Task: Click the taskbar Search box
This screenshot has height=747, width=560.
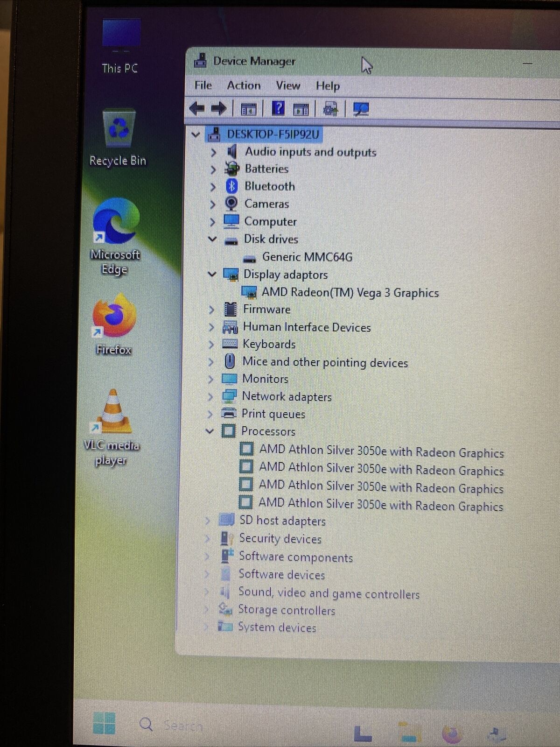Action: (x=173, y=725)
